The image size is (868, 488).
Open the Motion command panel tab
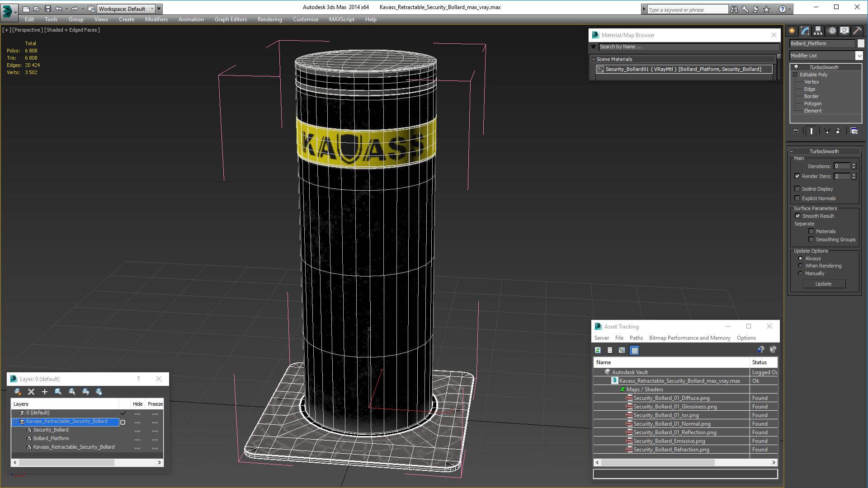832,31
